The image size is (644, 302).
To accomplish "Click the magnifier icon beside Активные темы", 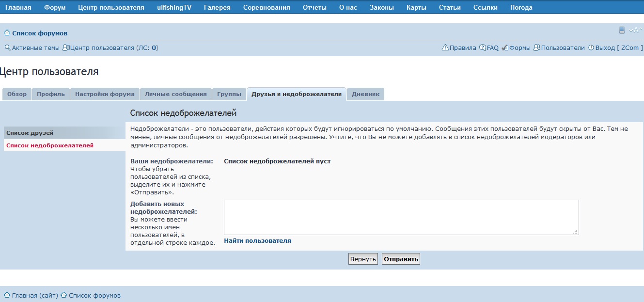I will tap(7, 48).
